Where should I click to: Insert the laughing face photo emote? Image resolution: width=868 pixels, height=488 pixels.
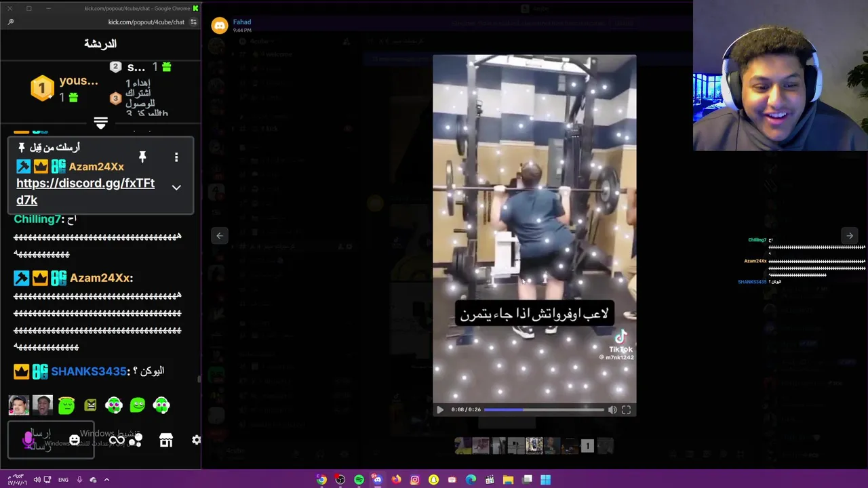(42, 405)
